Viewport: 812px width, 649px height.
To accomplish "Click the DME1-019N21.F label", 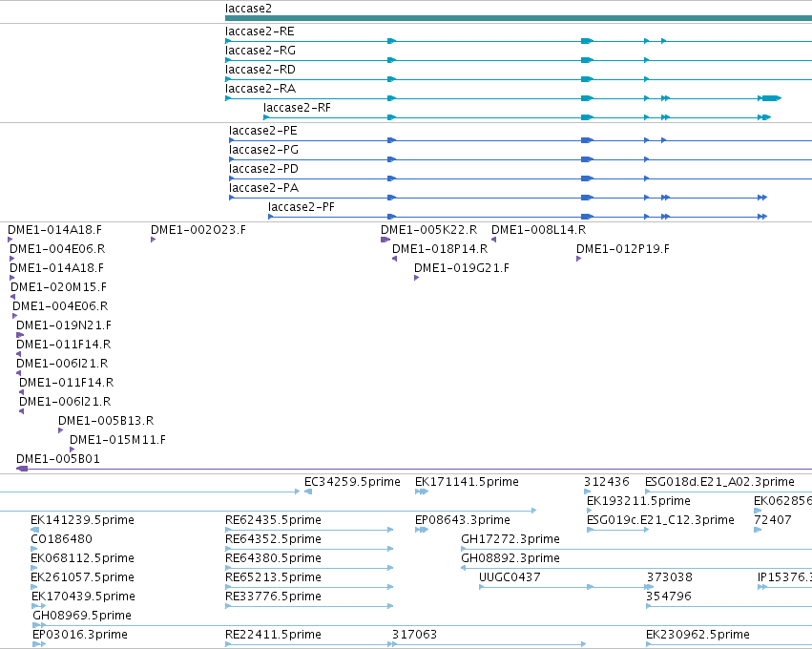I will point(64,325).
